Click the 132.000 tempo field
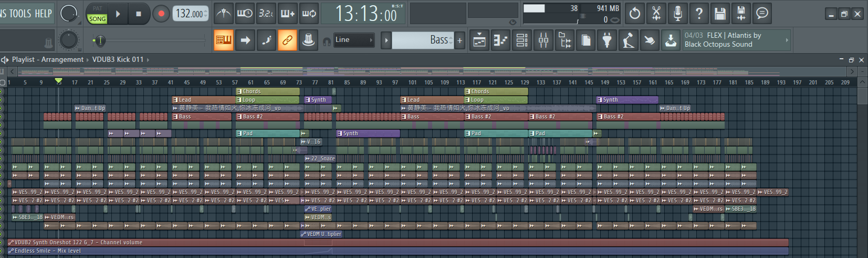The width and height of the screenshot is (868, 258). click(189, 14)
